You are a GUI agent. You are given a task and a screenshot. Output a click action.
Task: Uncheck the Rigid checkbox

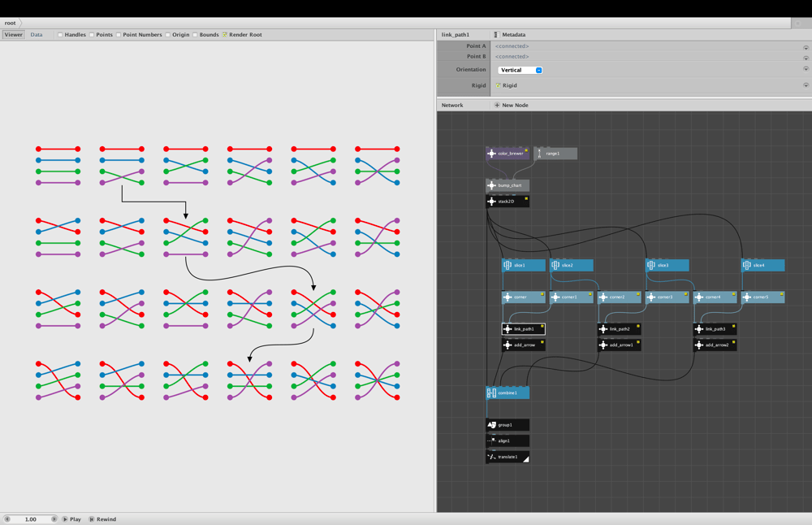tap(499, 85)
